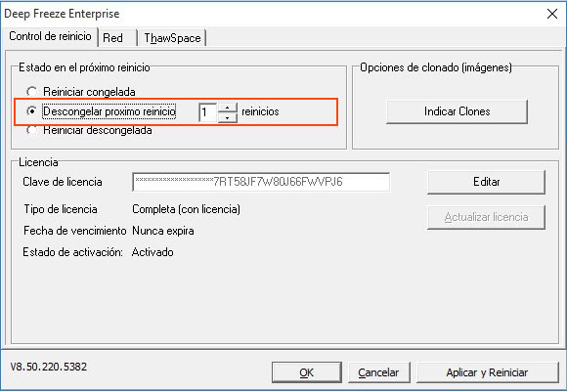Image resolution: width=567 pixels, height=392 pixels.
Task: Click the Estado de activación label
Action: tap(72, 252)
